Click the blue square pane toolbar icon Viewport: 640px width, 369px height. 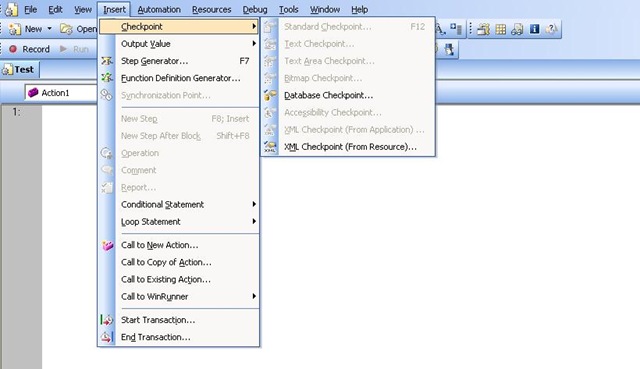(456, 28)
